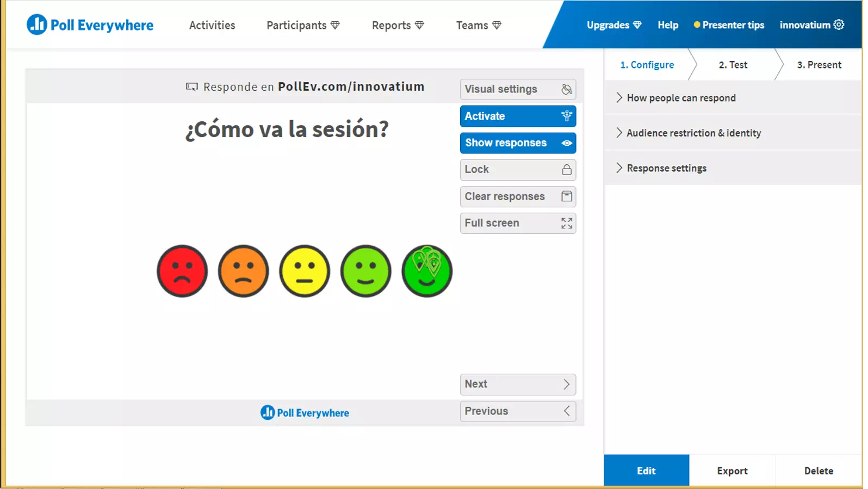The width and height of the screenshot is (868, 489).
Task: Click the Poll Everywhere logo in header
Action: [90, 24]
